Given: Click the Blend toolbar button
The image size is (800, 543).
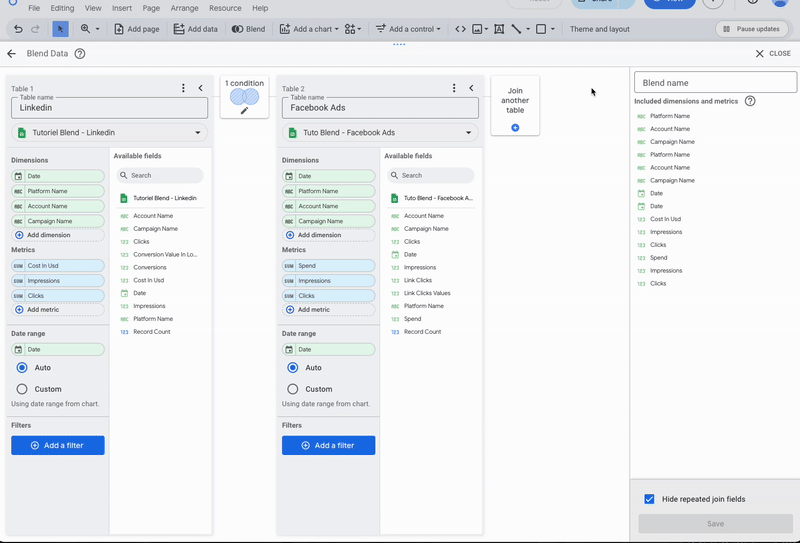Looking at the screenshot, I should tap(248, 29).
